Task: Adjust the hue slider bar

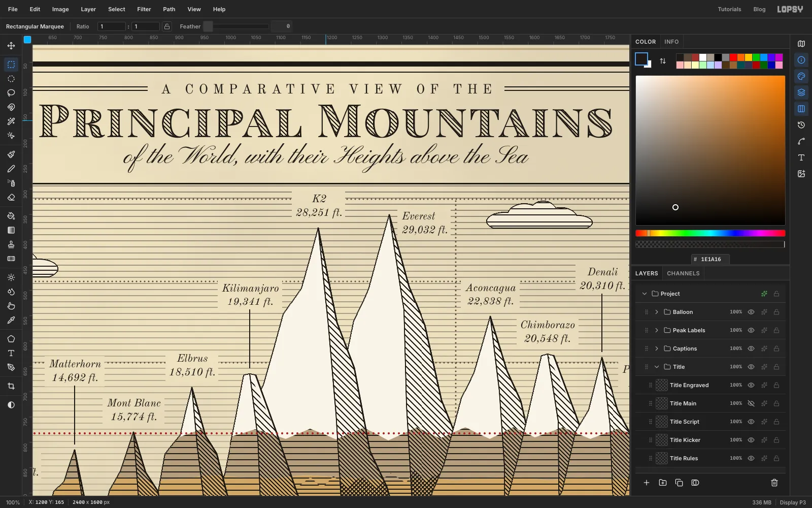Action: (x=710, y=233)
